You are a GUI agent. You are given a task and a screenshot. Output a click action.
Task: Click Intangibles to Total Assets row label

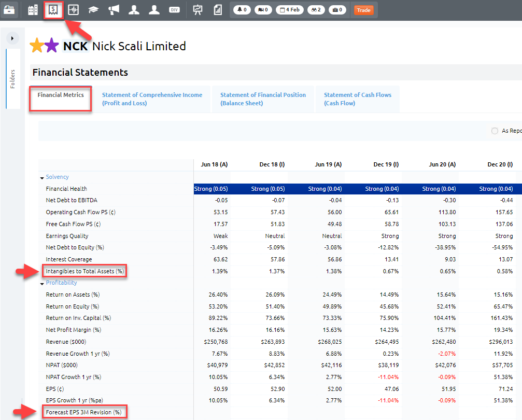coord(85,272)
